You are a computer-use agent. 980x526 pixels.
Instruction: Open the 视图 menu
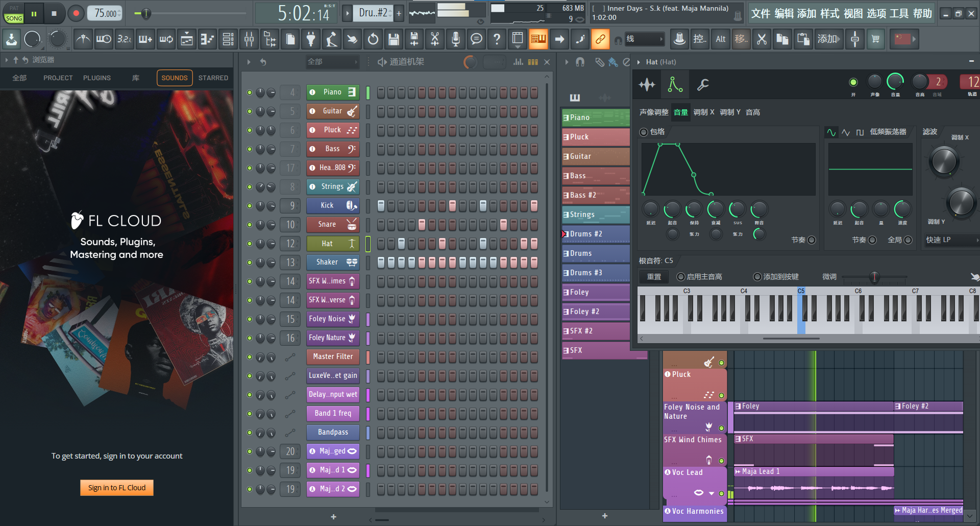(853, 14)
